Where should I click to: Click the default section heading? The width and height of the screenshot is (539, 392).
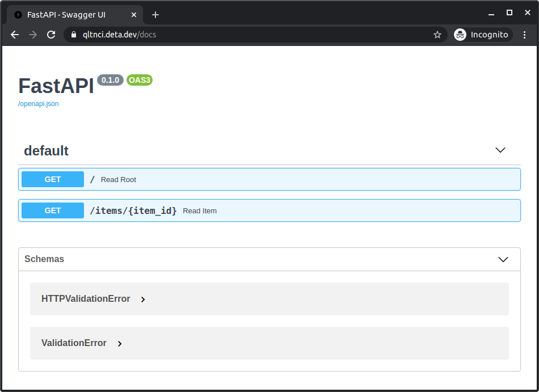tap(46, 151)
